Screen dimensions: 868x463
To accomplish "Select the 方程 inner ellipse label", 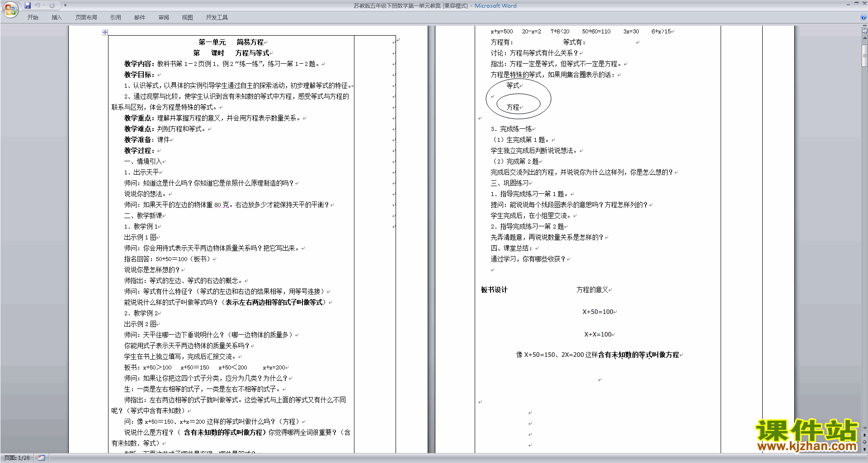I will click(513, 107).
